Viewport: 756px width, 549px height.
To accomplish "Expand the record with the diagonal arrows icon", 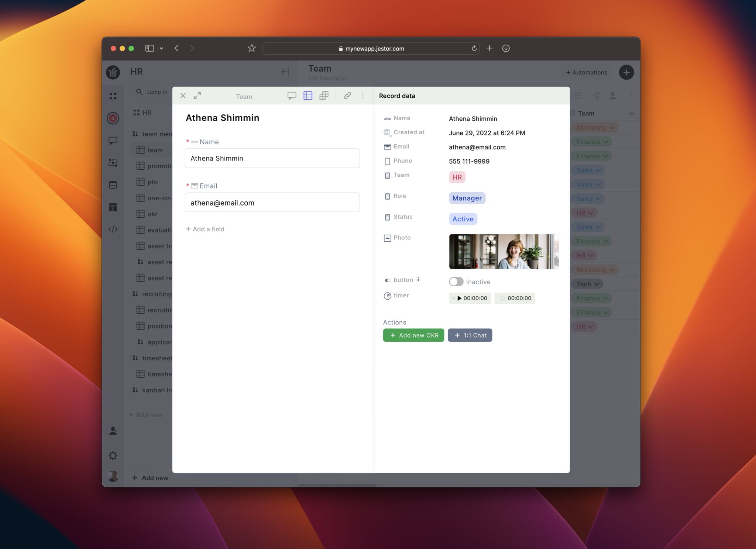I will point(197,96).
